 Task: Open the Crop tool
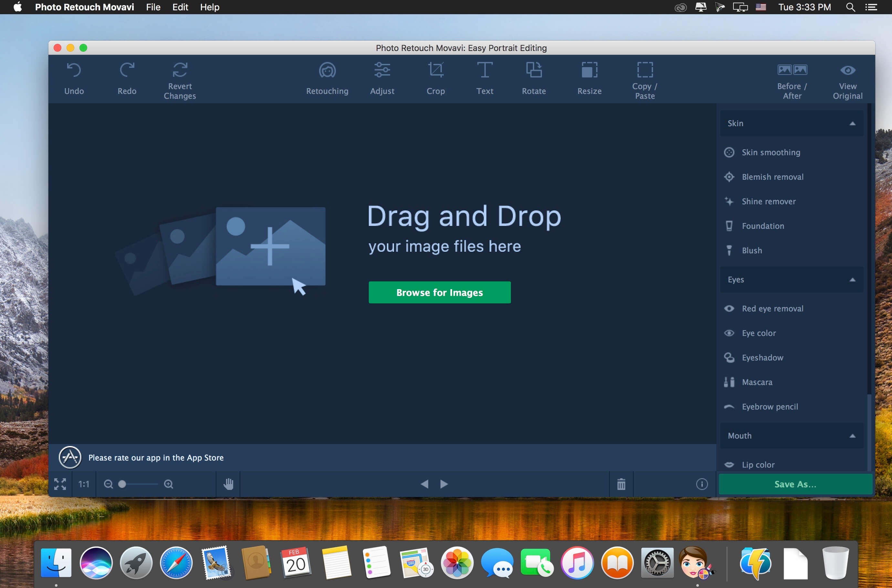point(435,79)
